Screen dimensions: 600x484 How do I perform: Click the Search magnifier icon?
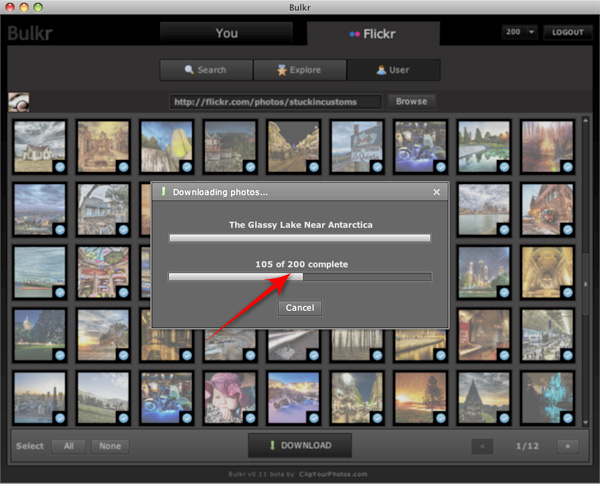(189, 70)
